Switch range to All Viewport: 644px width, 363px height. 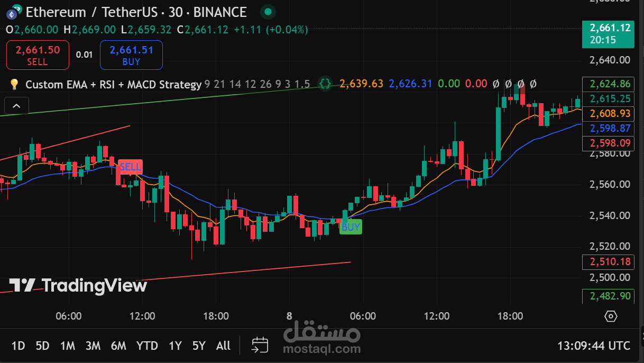pos(223,346)
